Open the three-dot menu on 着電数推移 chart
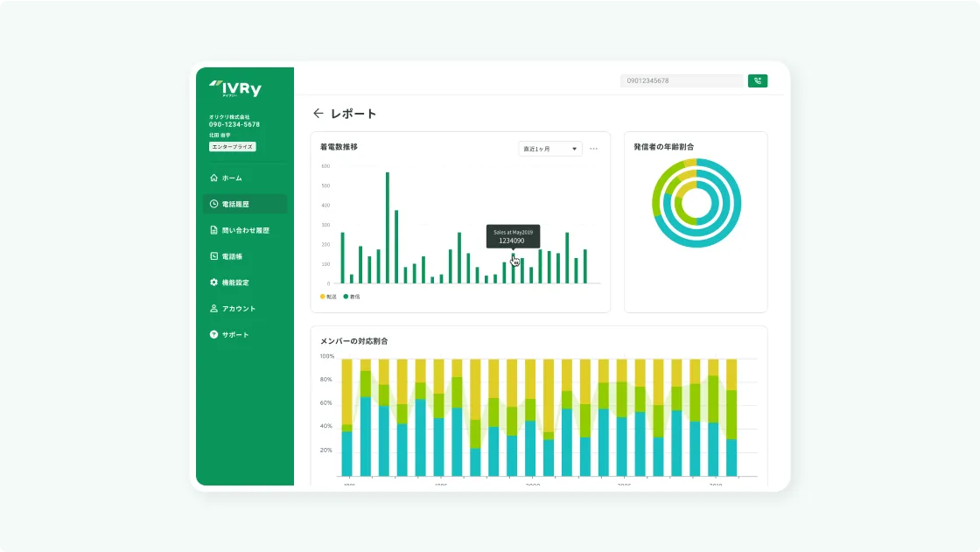The height and width of the screenshot is (552, 980). click(x=593, y=149)
